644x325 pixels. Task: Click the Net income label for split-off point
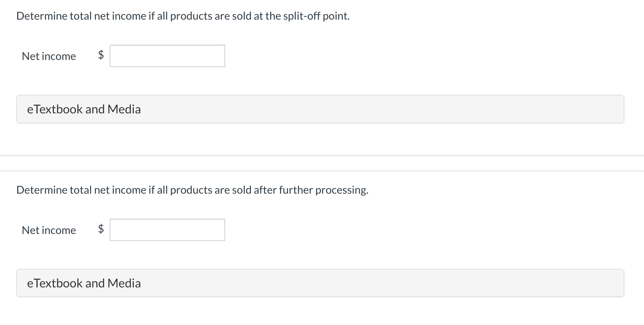49,56
